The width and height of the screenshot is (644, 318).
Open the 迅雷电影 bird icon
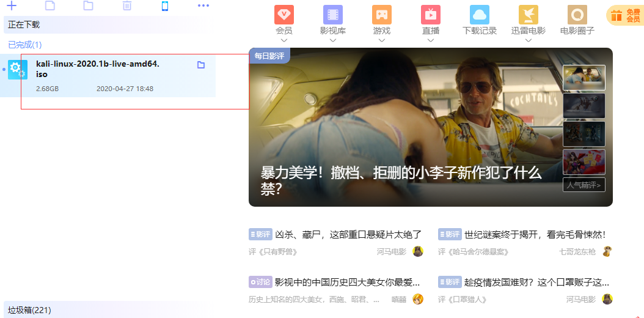coord(528,15)
